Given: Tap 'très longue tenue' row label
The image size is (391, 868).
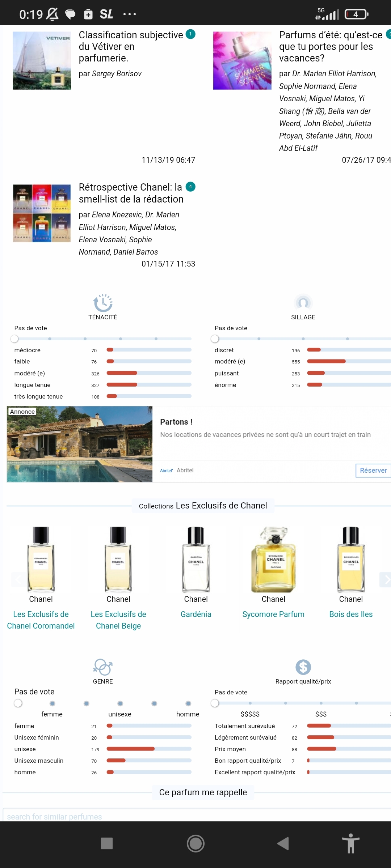Looking at the screenshot, I should click(38, 396).
